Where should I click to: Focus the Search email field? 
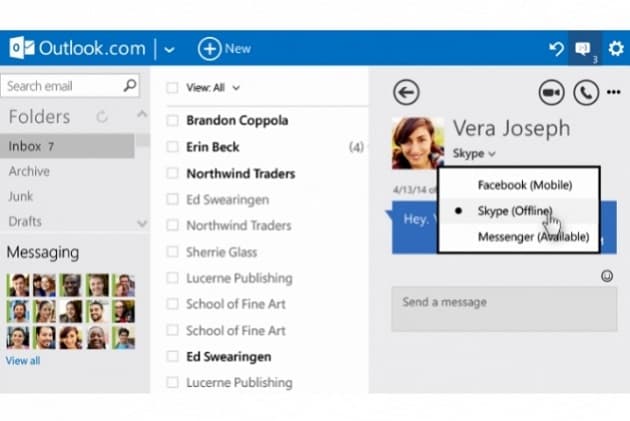pyautogui.click(x=70, y=86)
